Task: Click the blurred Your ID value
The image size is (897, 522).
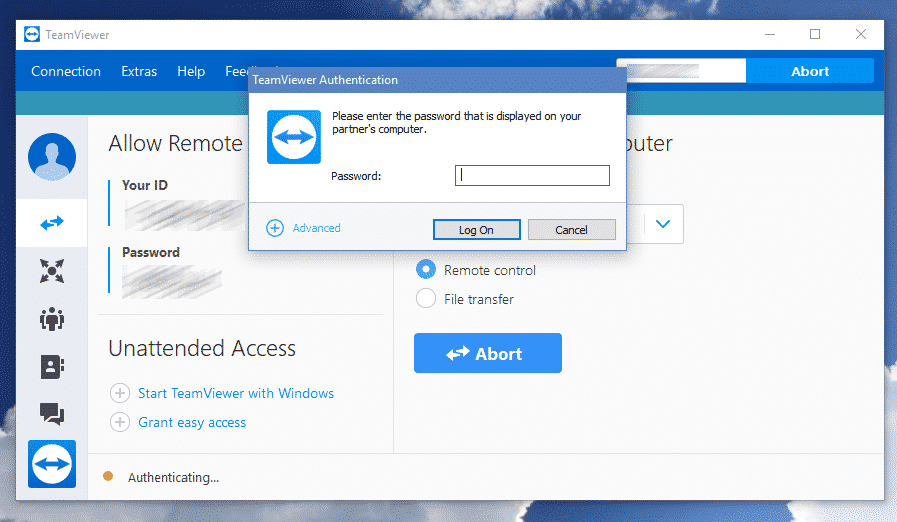Action: (184, 215)
